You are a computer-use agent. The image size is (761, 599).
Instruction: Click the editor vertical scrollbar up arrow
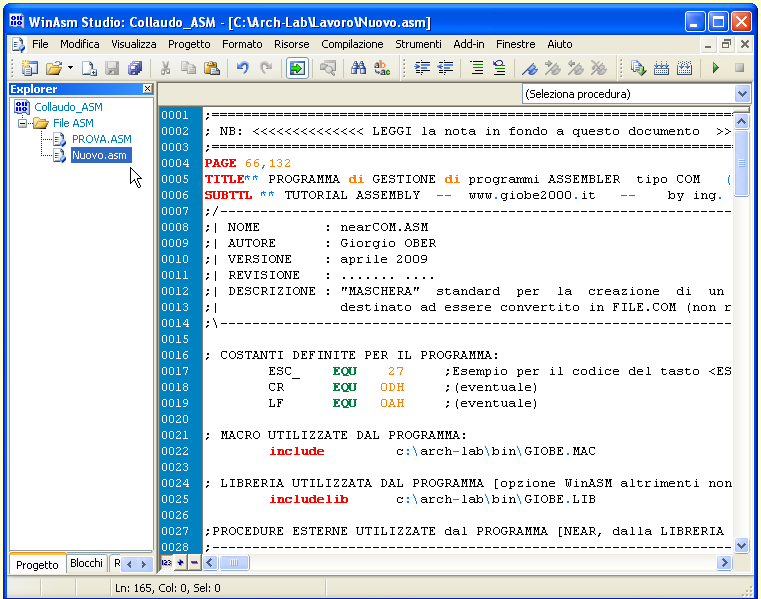click(742, 121)
